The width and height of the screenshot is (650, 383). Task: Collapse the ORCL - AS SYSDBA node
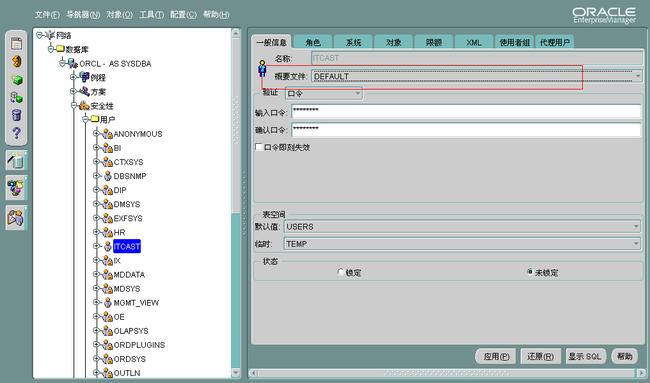click(x=62, y=63)
